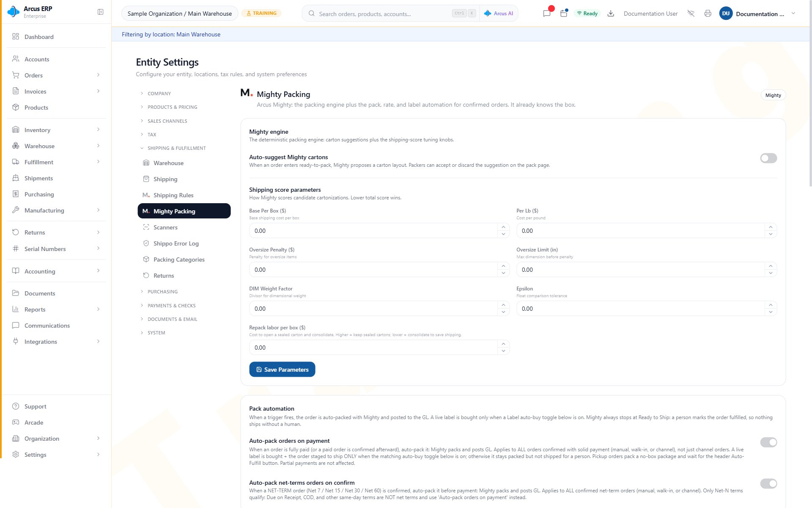Select the Mighty Packing settings page

184,211
